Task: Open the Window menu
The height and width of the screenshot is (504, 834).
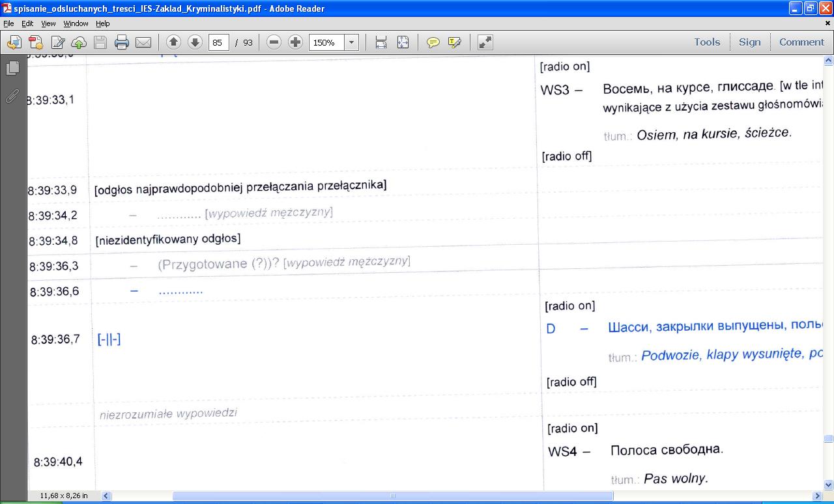Action: [76, 23]
